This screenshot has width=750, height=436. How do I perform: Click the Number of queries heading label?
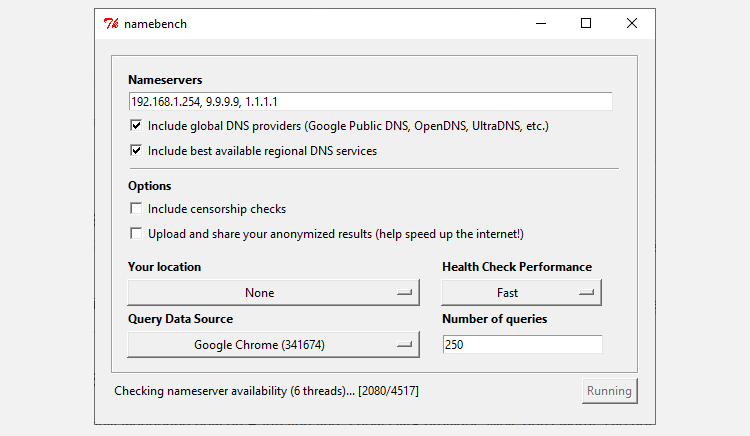pos(494,319)
